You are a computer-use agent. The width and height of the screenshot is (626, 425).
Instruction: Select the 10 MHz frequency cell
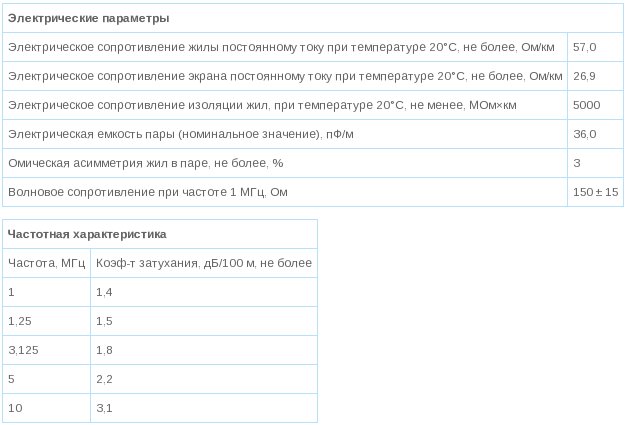[14, 407]
